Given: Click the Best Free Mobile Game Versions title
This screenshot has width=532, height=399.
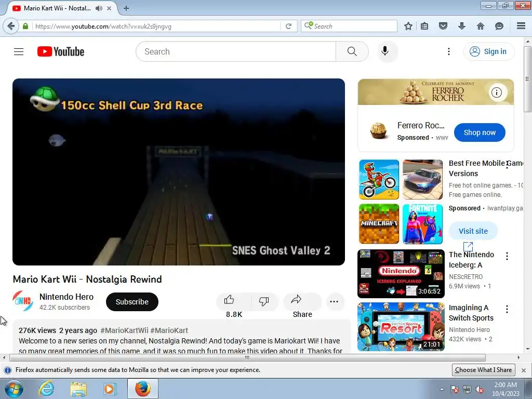Looking at the screenshot, I should (485, 168).
